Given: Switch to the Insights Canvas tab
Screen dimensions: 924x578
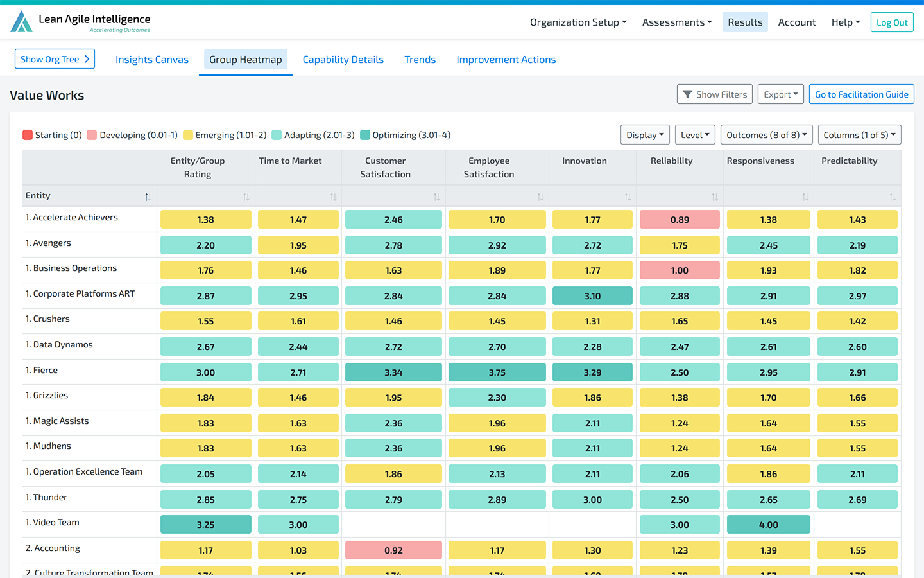Looking at the screenshot, I should pos(152,60).
